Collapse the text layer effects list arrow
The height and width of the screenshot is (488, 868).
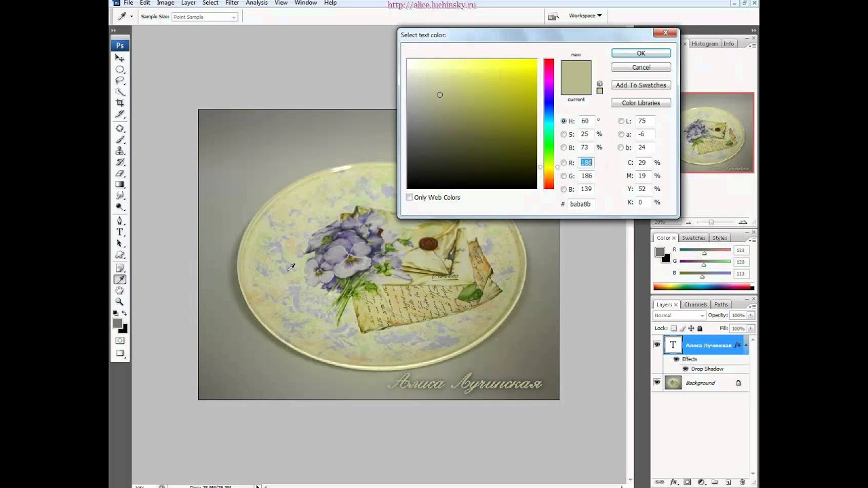[745, 345]
